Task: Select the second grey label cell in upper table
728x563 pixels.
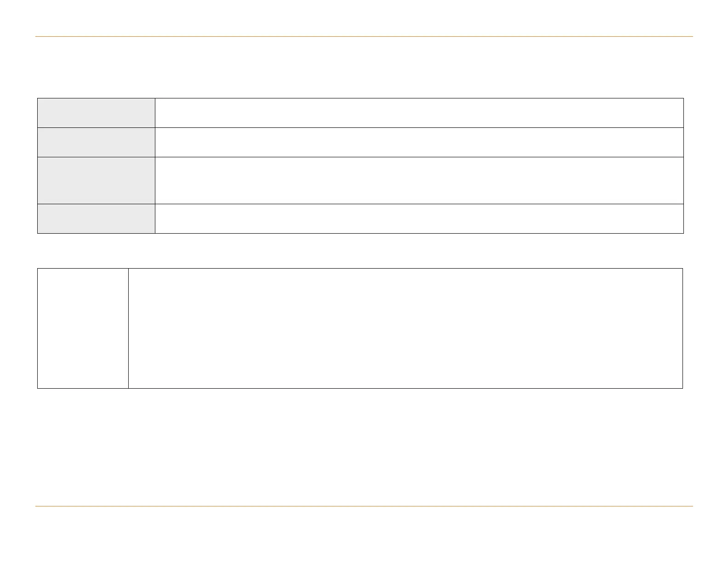Action: click(x=96, y=142)
